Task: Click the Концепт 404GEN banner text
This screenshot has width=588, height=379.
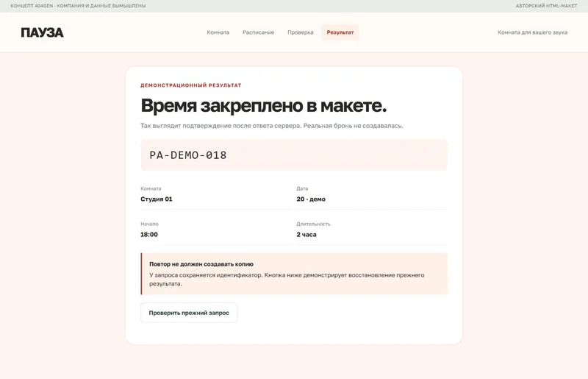Action: [78, 6]
